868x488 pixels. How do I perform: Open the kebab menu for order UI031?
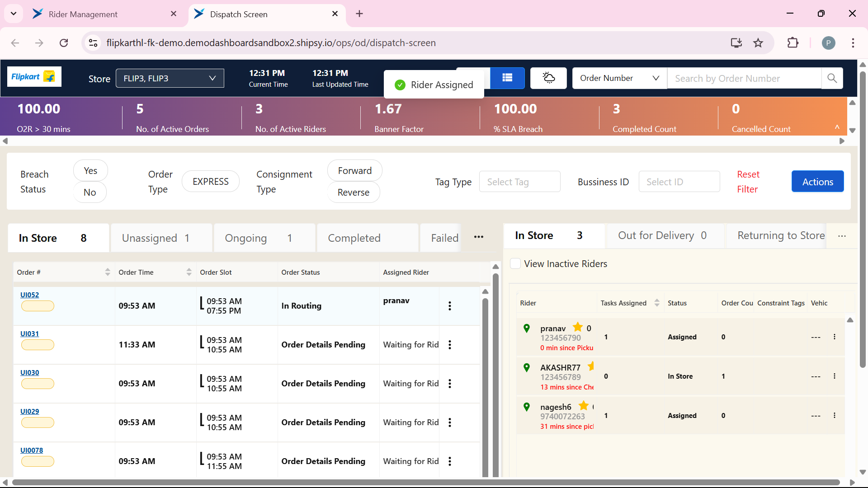(450, 345)
